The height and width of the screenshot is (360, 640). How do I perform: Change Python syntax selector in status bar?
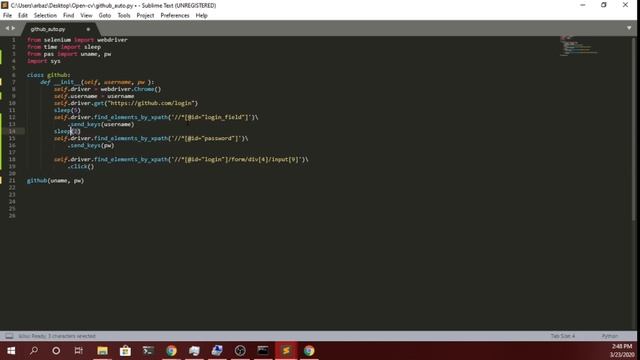[x=610, y=336]
